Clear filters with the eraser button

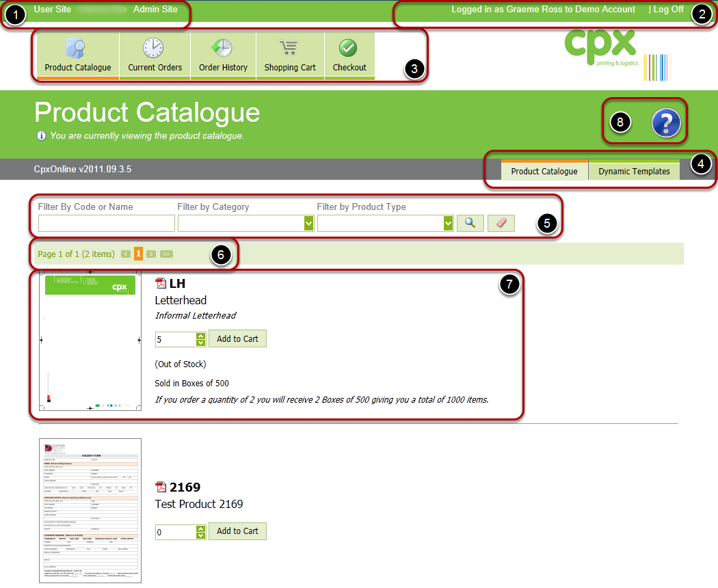(x=501, y=224)
